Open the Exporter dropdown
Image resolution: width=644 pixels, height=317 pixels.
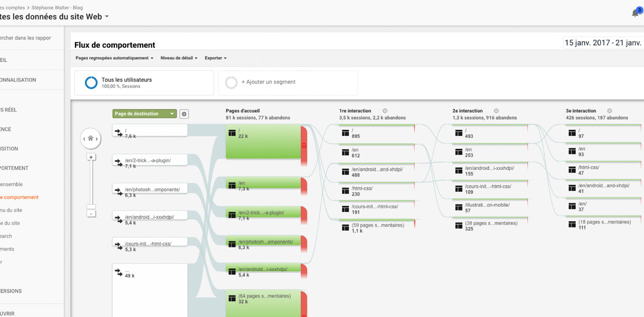[216, 58]
